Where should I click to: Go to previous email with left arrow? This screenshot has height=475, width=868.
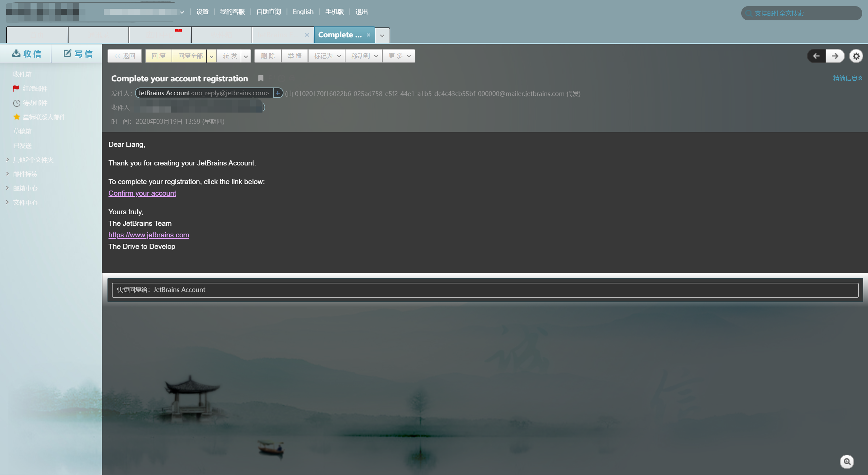click(816, 56)
